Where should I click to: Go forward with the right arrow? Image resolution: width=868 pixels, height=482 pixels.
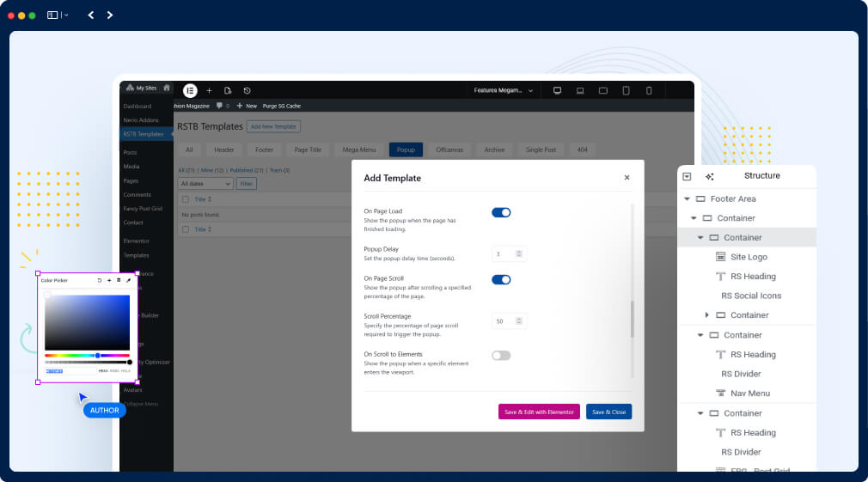coord(110,15)
